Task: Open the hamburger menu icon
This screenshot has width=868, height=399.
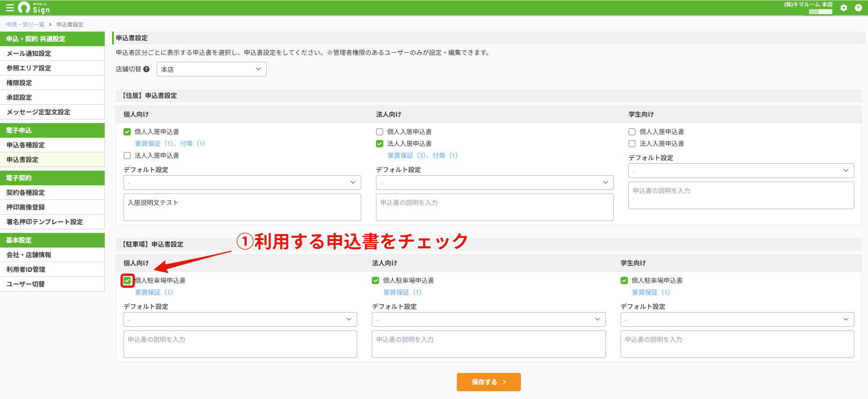Action: (10, 8)
